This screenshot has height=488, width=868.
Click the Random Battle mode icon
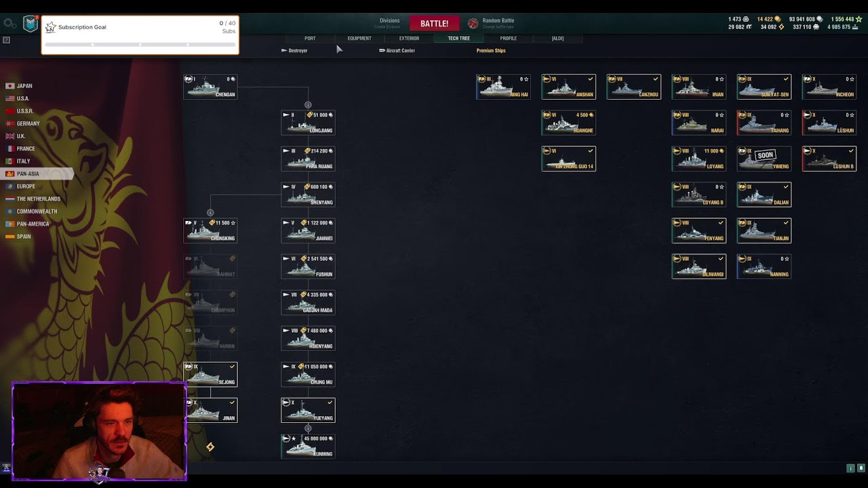pos(473,24)
